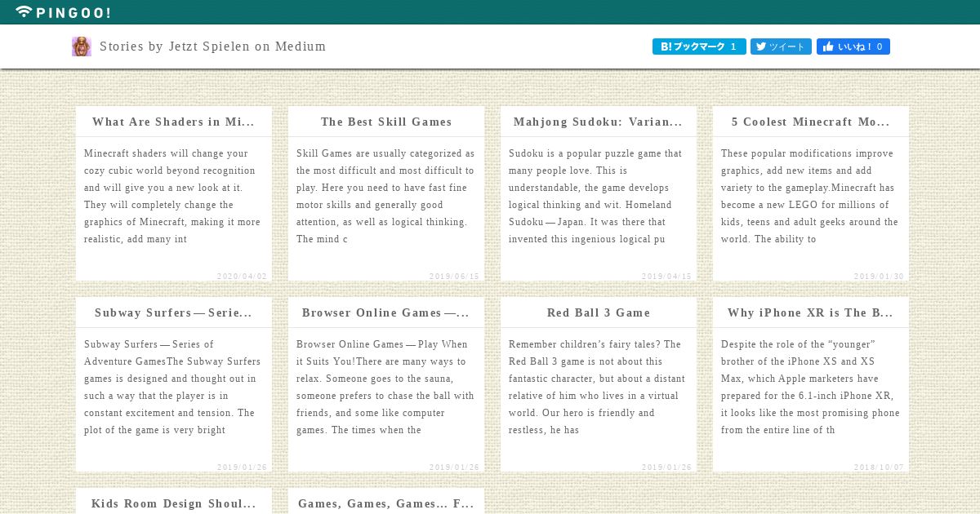Click the Skill Games summary paragraph

386,196
